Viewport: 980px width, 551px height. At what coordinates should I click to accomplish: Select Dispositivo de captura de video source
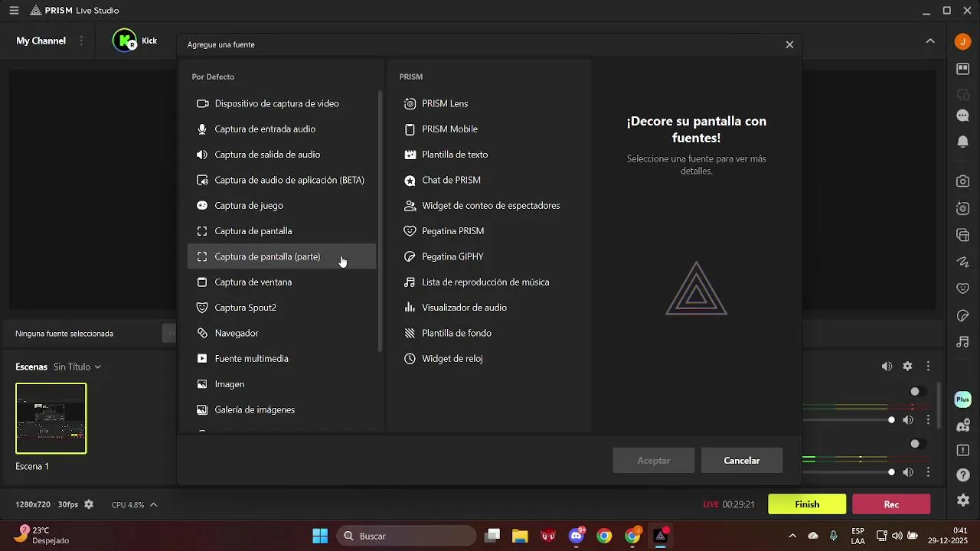point(282,103)
